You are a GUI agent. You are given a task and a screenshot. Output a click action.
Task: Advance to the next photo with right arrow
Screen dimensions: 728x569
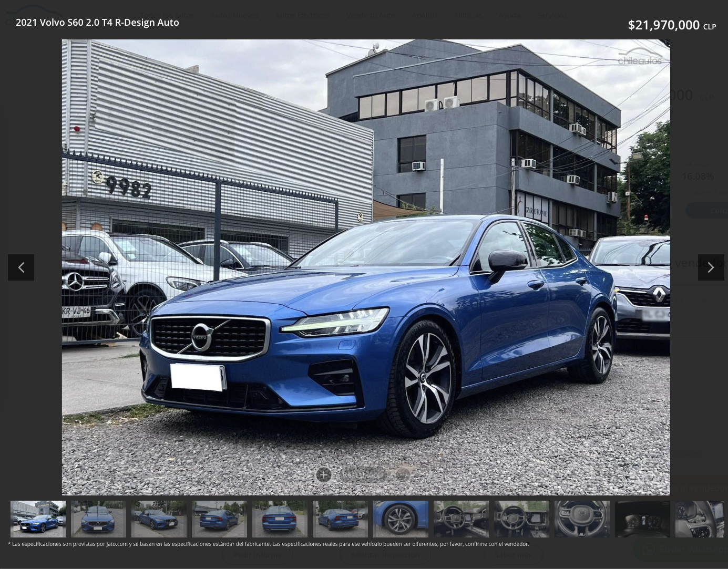(x=711, y=267)
